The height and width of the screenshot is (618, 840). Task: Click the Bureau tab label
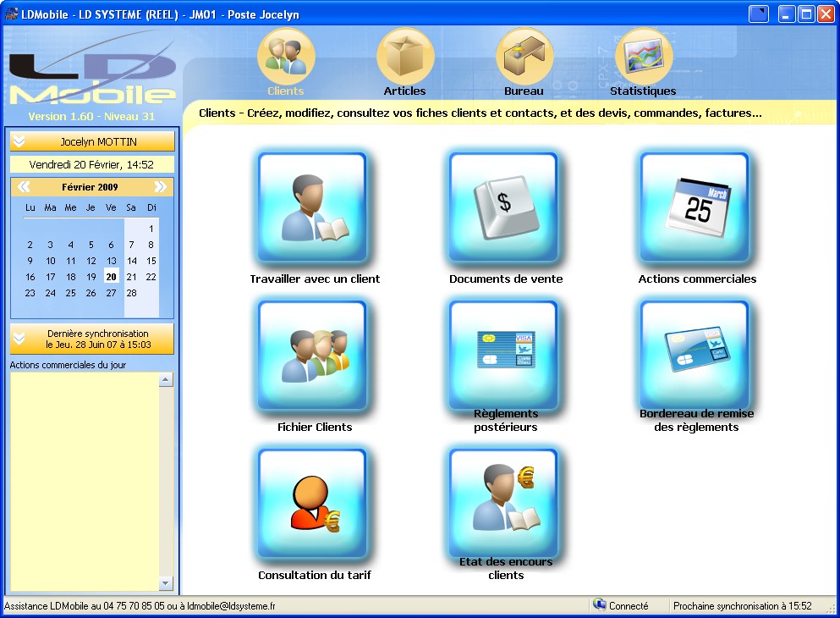coord(524,91)
